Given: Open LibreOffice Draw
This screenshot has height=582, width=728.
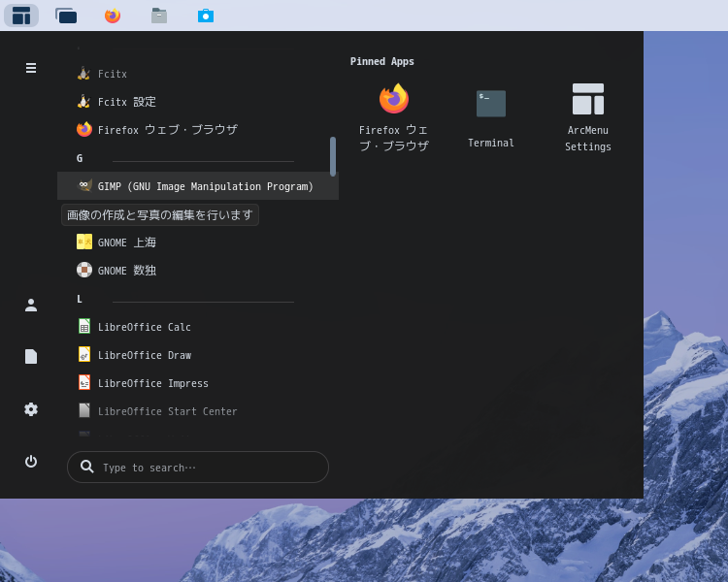Looking at the screenshot, I should tap(197, 355).
